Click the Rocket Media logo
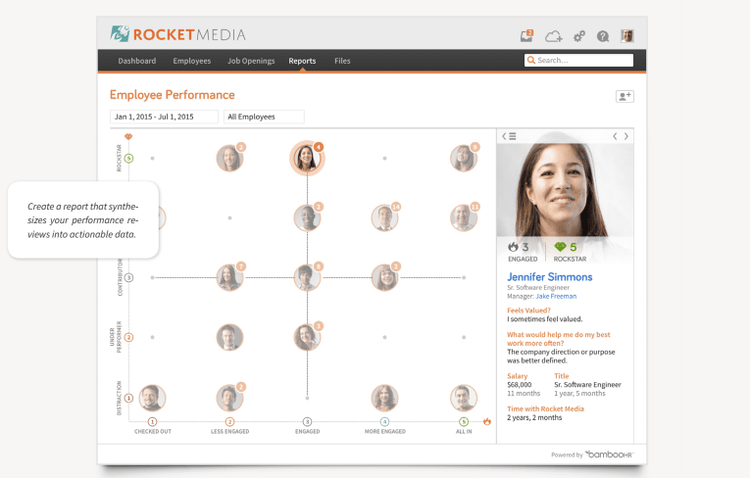The width and height of the screenshot is (750, 478). tap(177, 34)
